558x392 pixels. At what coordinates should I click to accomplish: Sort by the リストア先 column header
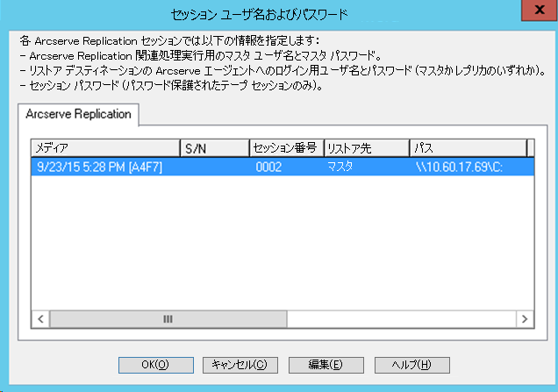pos(367,148)
